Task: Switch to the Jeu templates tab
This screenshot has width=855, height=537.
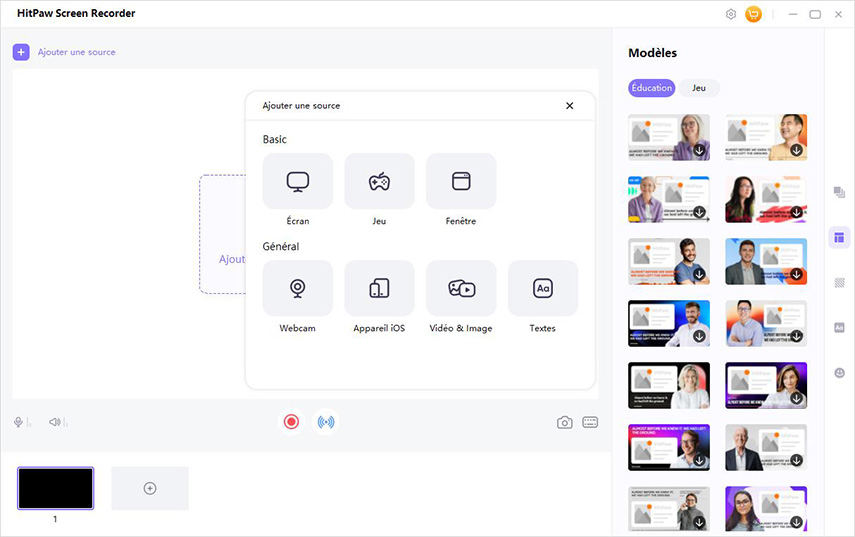Action: 699,88
